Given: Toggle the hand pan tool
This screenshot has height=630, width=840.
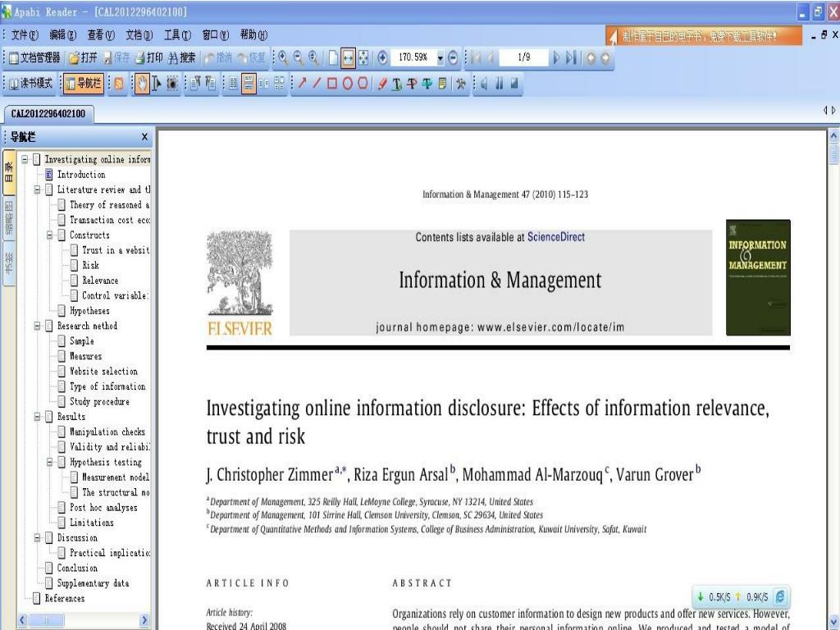Looking at the screenshot, I should point(141,84).
